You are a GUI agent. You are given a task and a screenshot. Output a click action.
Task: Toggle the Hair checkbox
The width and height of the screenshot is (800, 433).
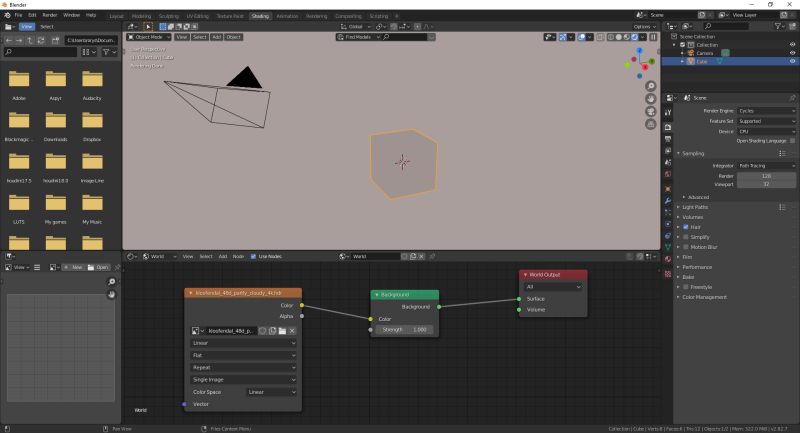[x=686, y=227]
